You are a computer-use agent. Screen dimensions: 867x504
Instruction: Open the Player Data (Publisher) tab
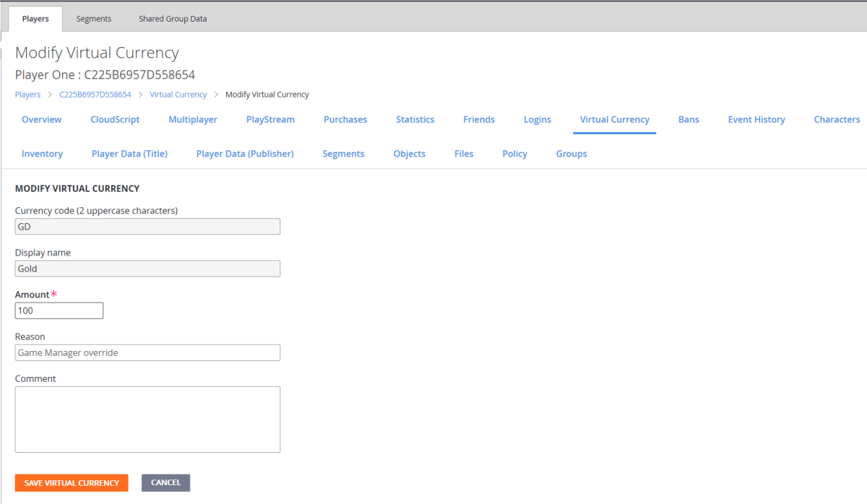[245, 154]
